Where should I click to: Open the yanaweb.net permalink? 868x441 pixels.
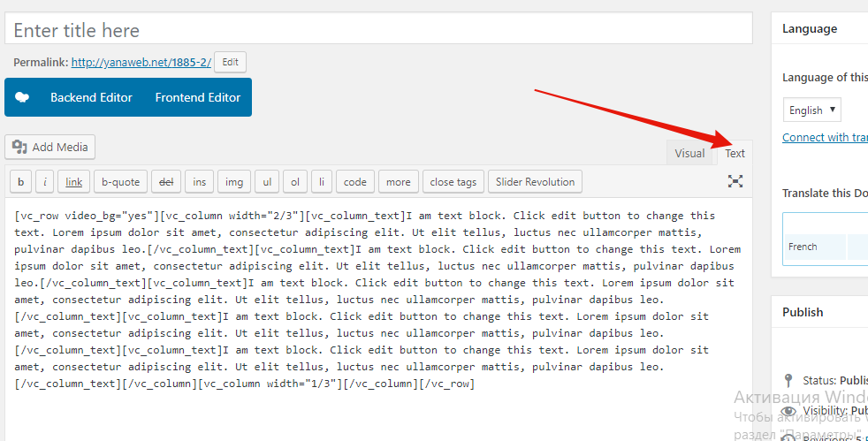[x=141, y=63]
